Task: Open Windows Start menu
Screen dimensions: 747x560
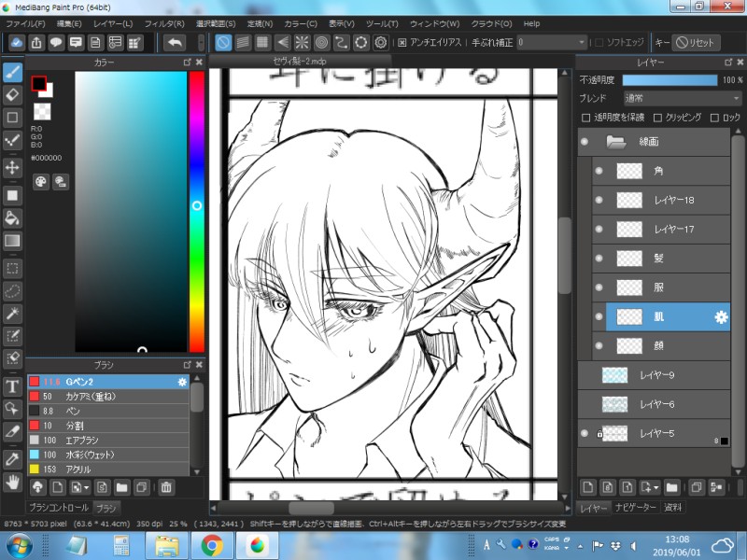Action: pyautogui.click(x=20, y=546)
